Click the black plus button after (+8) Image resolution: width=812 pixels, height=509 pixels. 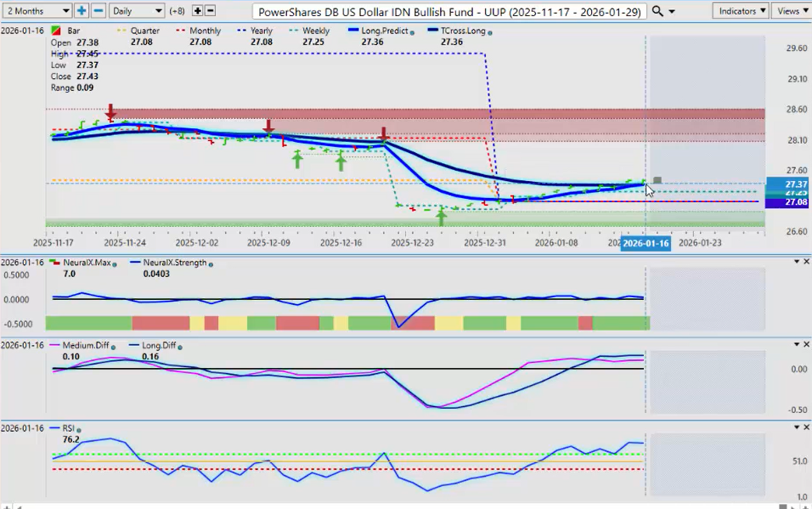[x=197, y=11]
